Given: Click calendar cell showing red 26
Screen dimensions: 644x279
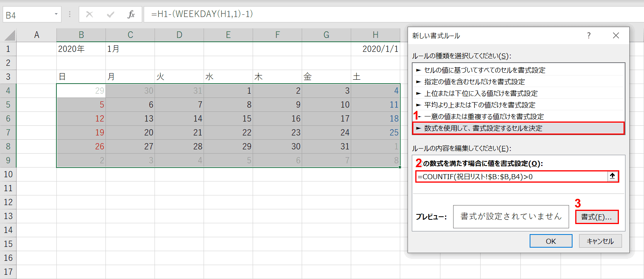Looking at the screenshot, I should point(81,147).
